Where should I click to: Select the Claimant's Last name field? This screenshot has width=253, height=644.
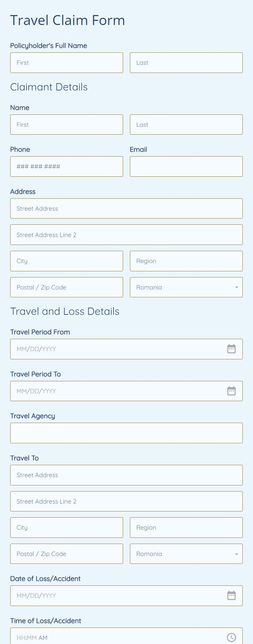point(186,124)
